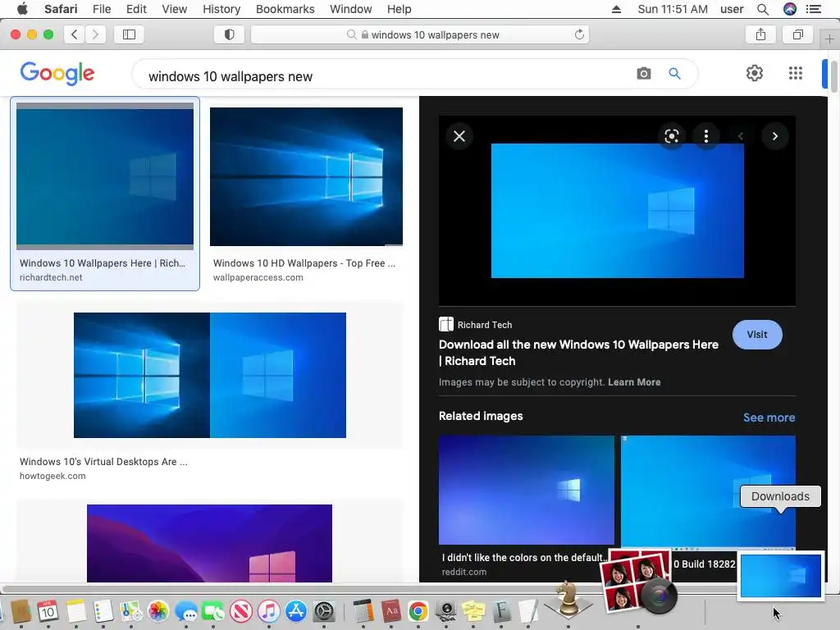Launch Google Chrome from the Dock
This screenshot has height=630, width=840.
(418, 610)
